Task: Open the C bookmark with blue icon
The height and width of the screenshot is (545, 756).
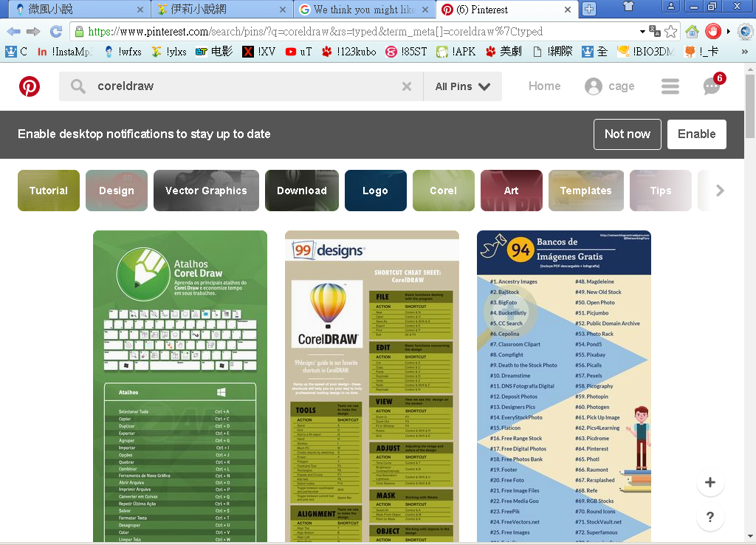Action: [x=16, y=52]
